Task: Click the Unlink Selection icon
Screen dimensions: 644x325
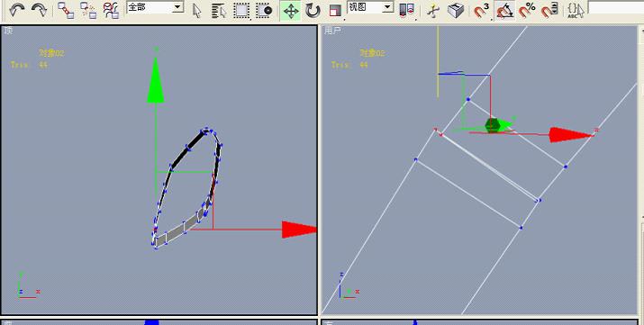Action: (88, 10)
